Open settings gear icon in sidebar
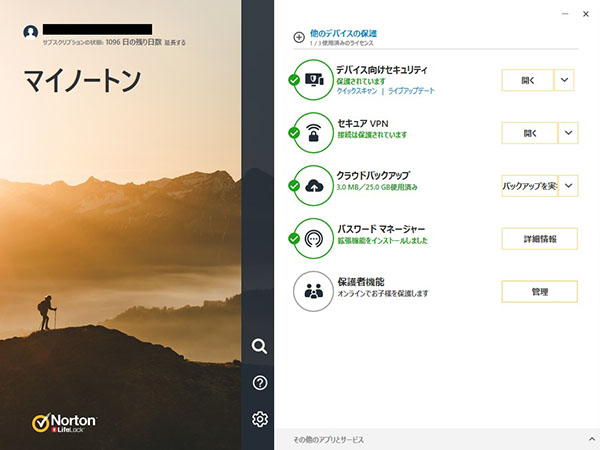600x450 pixels. tap(260, 419)
